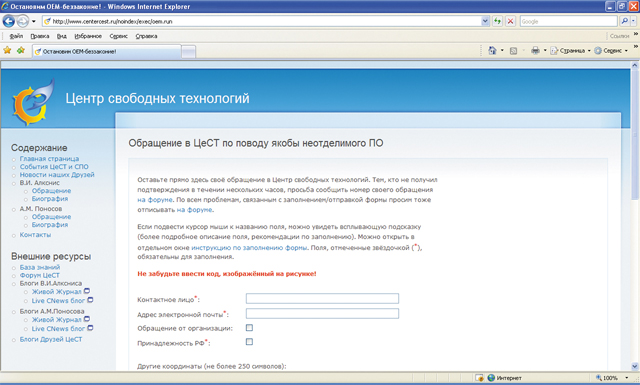640x385 pixels.
Task: Open the Избранное menu
Action: (x=88, y=36)
